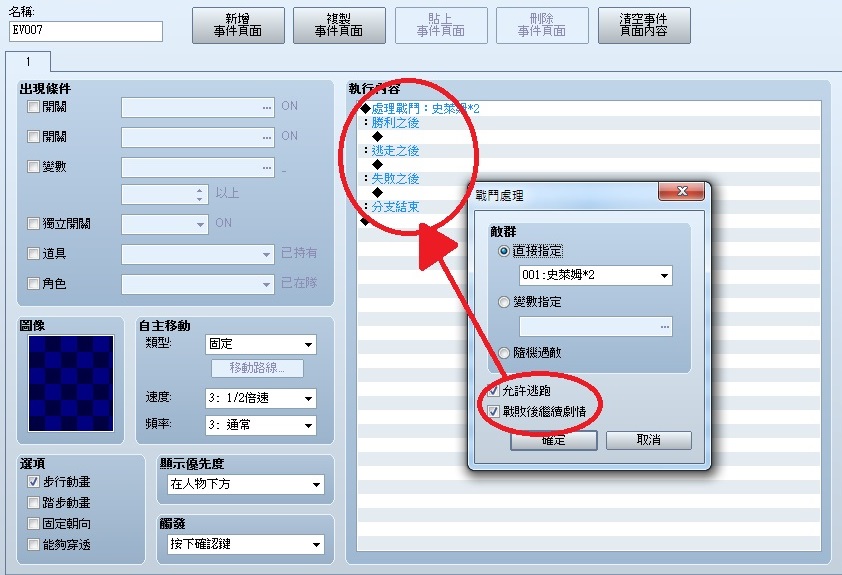
Task: Open the 頻率 dropdown showing 通常
Action: 261,425
